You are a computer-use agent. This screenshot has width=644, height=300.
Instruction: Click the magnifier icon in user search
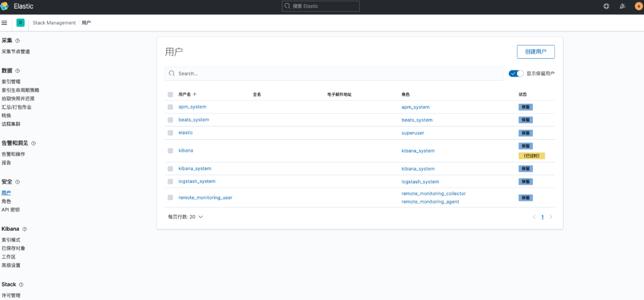click(172, 73)
